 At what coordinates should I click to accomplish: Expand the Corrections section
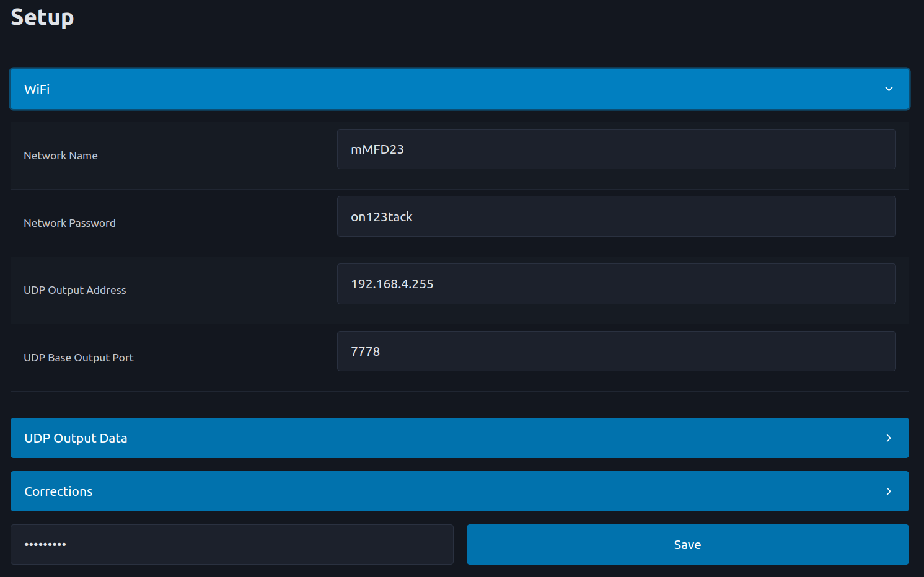point(459,491)
